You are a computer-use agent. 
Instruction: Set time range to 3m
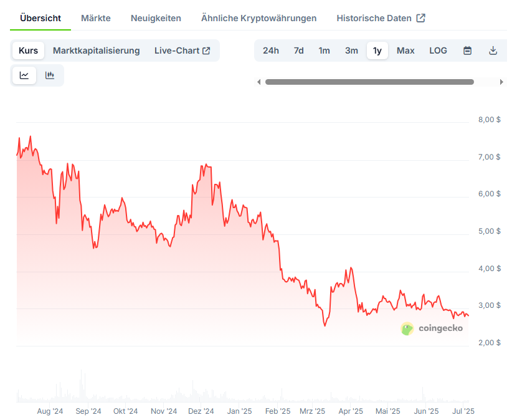351,50
